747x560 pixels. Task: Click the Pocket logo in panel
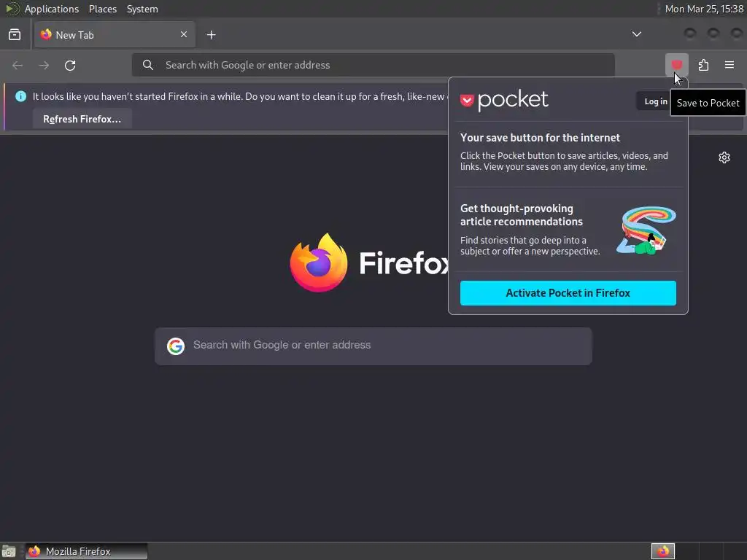pyautogui.click(x=504, y=99)
